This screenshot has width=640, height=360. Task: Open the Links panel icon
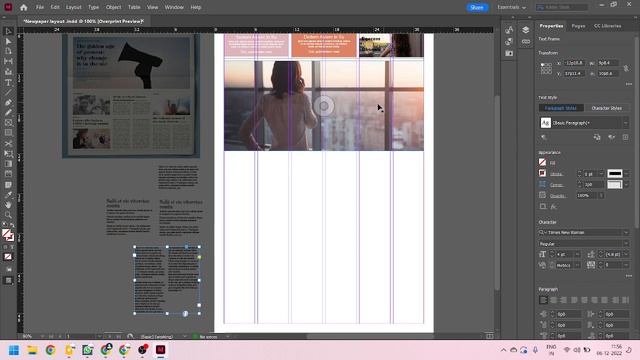click(x=526, y=42)
